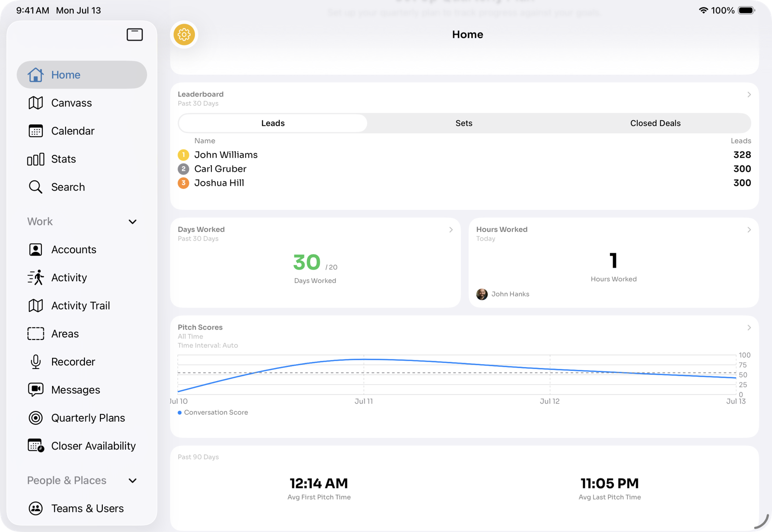The width and height of the screenshot is (772, 532).
Task: Open Closer Availability from sidebar
Action: [x=82, y=446]
